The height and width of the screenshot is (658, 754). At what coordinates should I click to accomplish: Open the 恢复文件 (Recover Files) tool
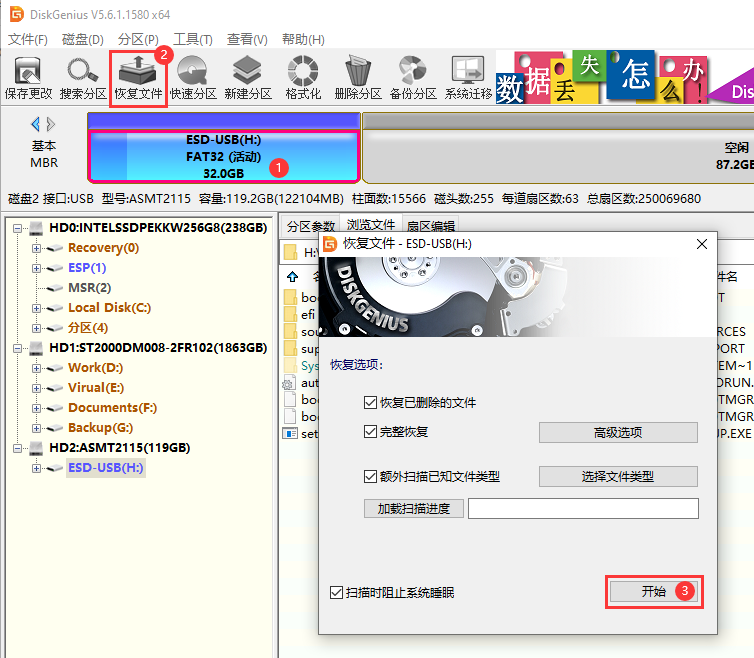point(138,78)
